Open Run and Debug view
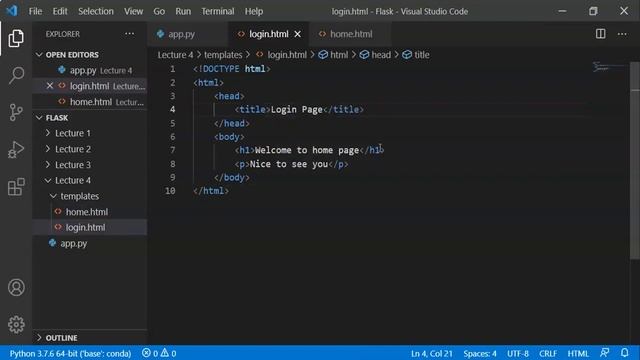This screenshot has width=640, height=360. pyautogui.click(x=16, y=149)
